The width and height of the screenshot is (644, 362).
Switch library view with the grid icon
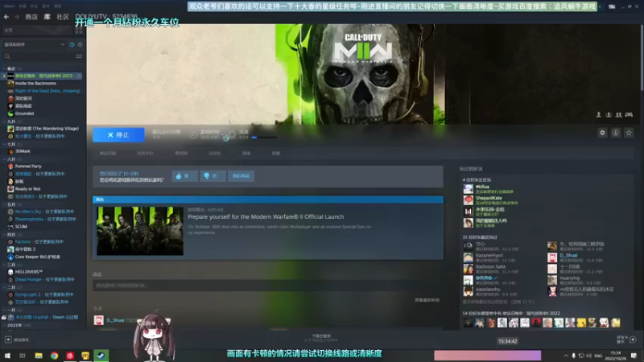point(79,31)
